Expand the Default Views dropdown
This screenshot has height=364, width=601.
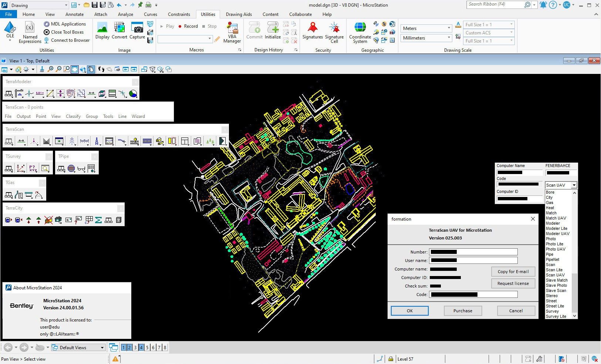coord(102,347)
